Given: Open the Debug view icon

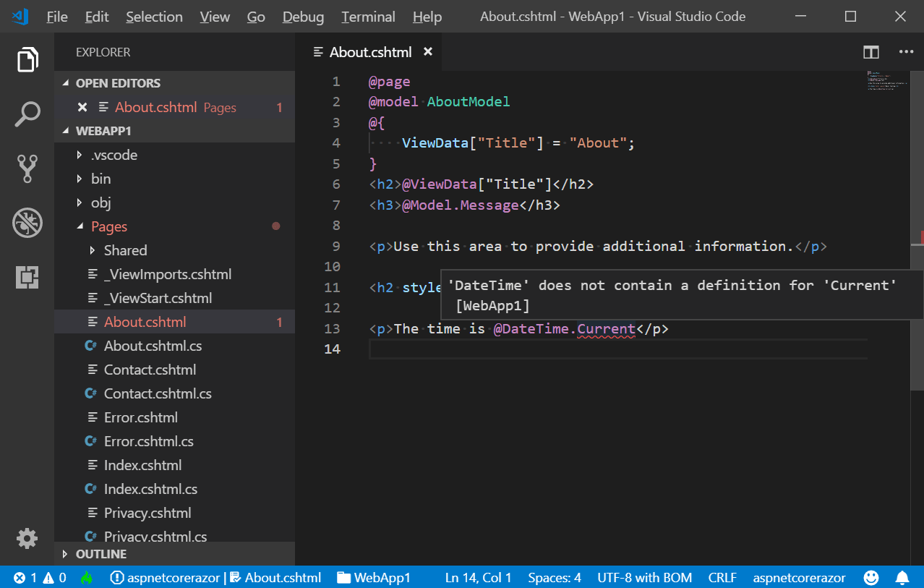Looking at the screenshot, I should (27, 223).
